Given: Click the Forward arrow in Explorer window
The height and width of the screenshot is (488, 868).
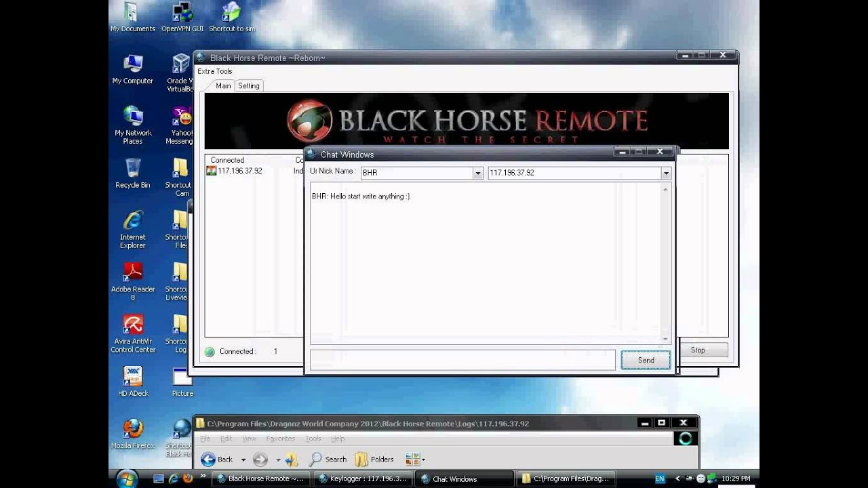Looking at the screenshot, I should pos(260,459).
